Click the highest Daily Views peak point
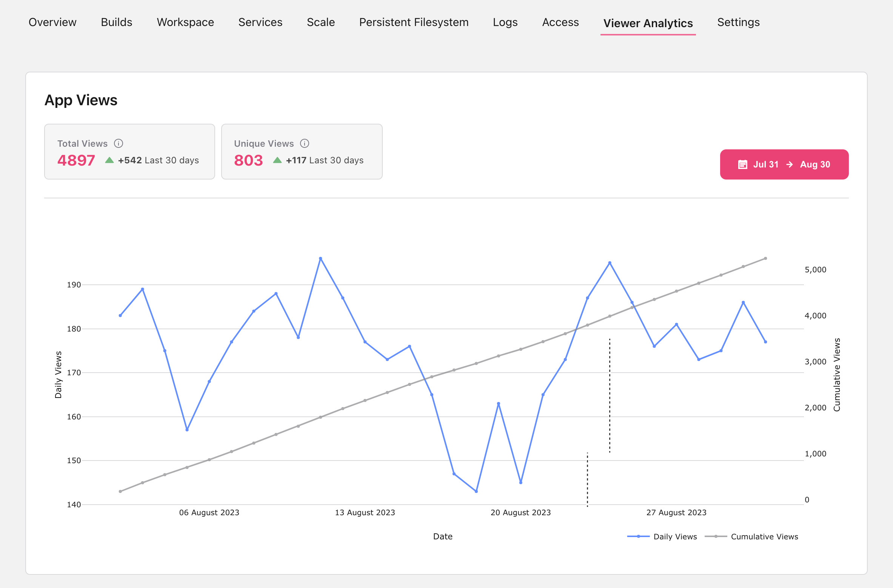Viewport: 893px width, 588px height. 320,259
